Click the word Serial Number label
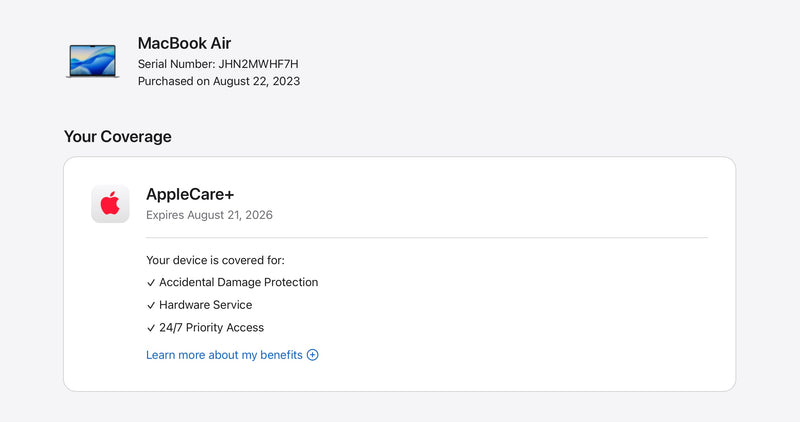Screen dimensions: 800x422 click(x=176, y=64)
